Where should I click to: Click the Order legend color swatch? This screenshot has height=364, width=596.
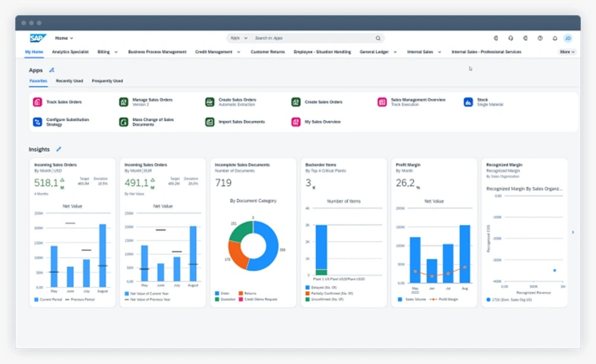click(x=217, y=294)
